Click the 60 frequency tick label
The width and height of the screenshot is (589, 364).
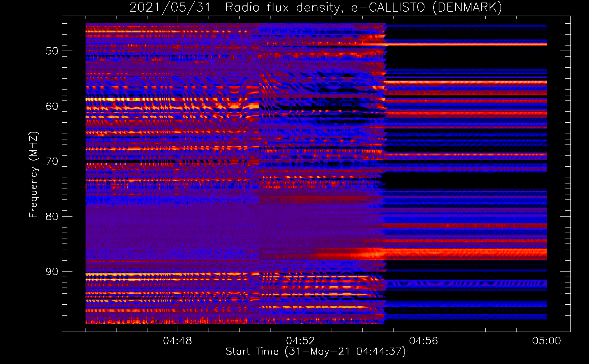coord(52,106)
